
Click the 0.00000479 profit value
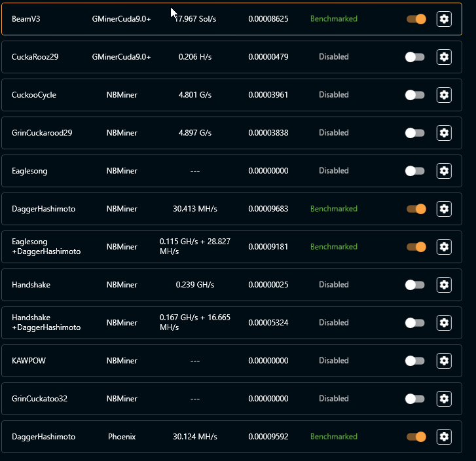(x=268, y=57)
